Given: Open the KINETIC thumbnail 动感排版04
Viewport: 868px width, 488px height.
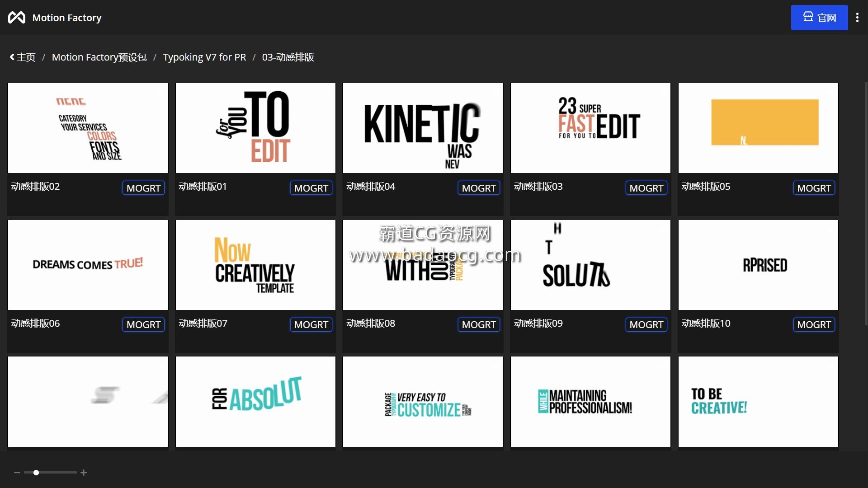Looking at the screenshot, I should coord(423,128).
